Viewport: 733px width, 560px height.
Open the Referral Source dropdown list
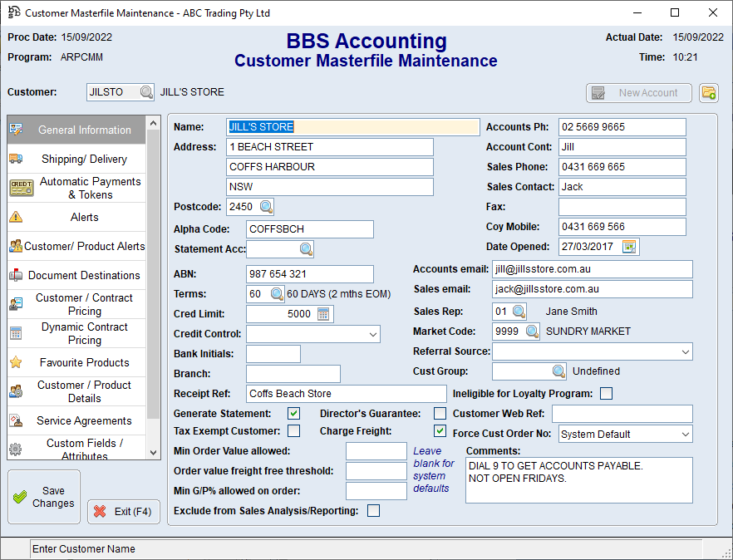tap(684, 352)
